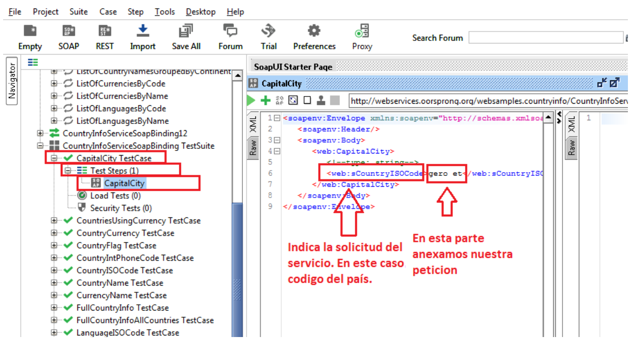630x364 pixels.
Task: Open the Forum page
Action: [230, 35]
